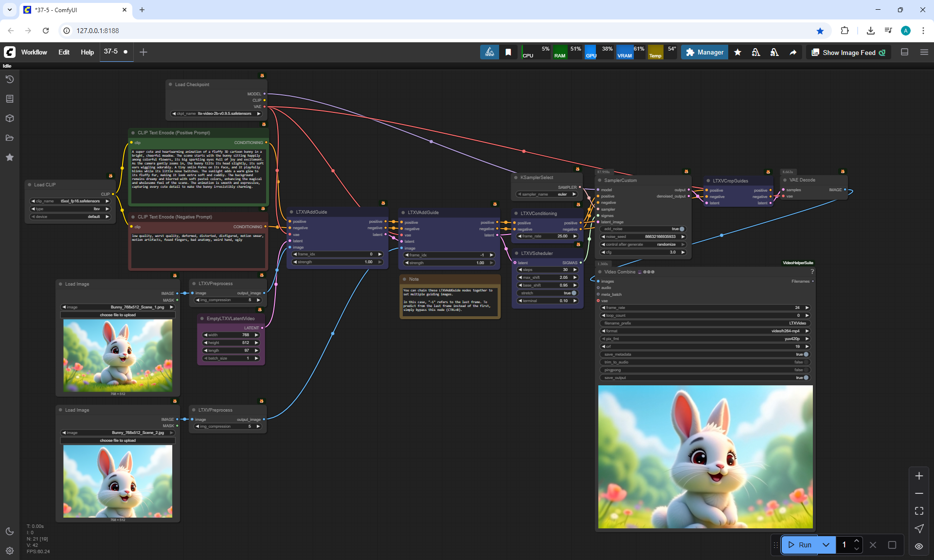Open the node library cube icon

coord(9,118)
